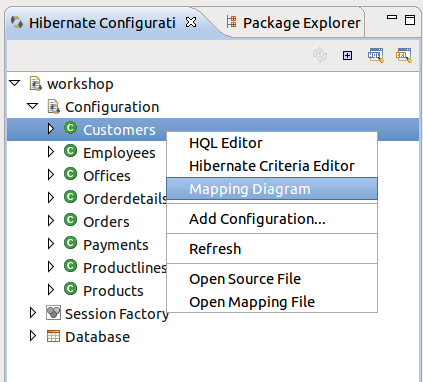Choose HQL Editor from context menu
423x382 pixels.
click(272, 143)
